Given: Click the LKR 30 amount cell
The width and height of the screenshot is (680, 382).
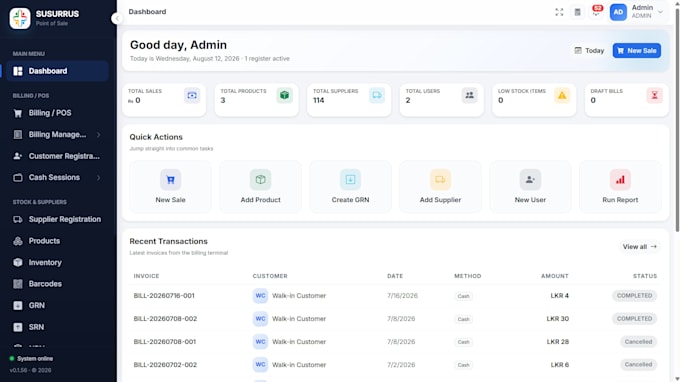Looking at the screenshot, I should coord(557,319).
